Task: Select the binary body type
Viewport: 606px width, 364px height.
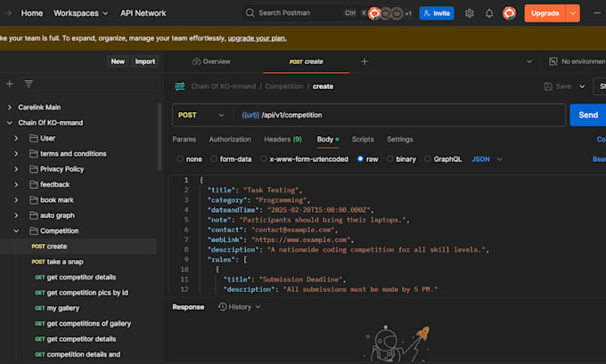Action: click(x=390, y=158)
